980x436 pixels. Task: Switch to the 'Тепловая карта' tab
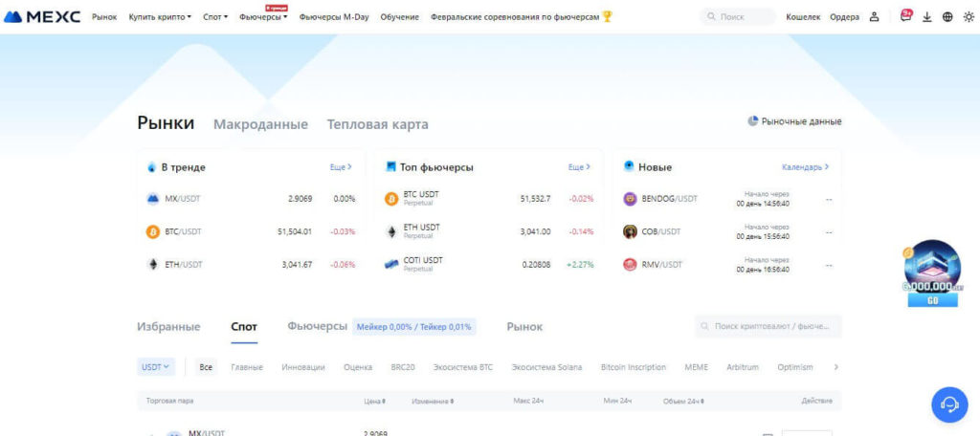point(377,124)
